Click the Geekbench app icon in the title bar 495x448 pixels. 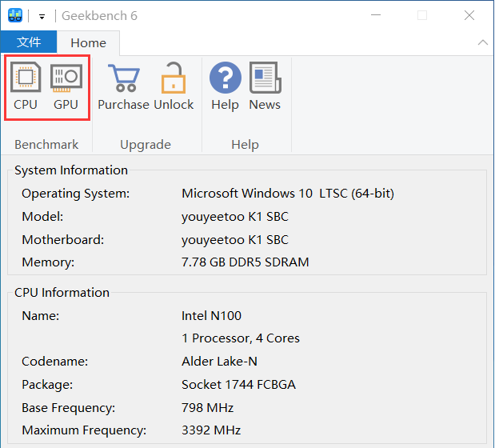click(x=15, y=15)
